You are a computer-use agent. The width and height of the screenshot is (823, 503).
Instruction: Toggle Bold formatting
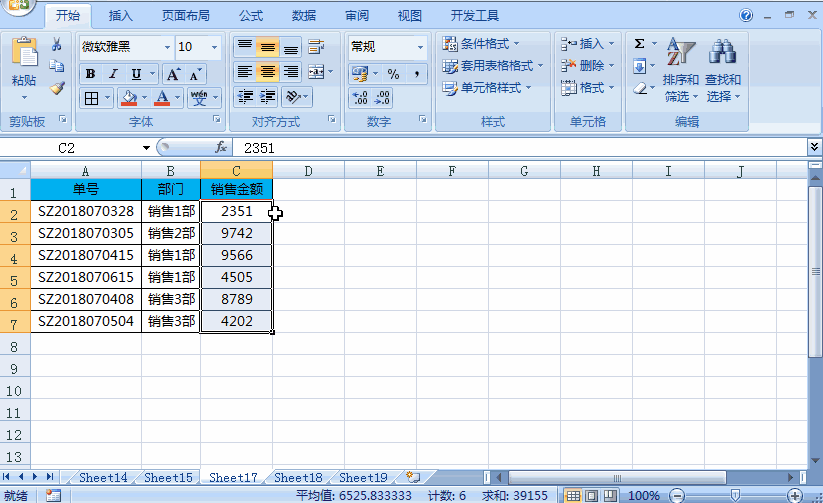[x=90, y=74]
